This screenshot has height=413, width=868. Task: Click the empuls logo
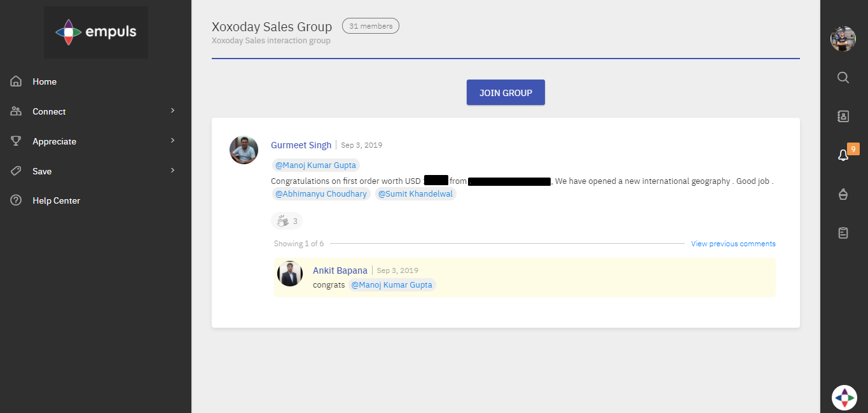[96, 32]
